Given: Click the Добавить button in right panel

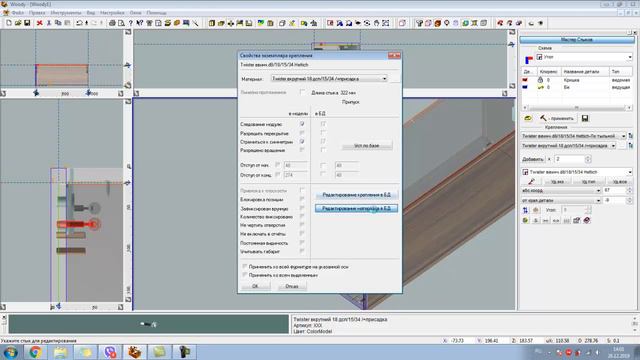Looking at the screenshot, I should [533, 159].
